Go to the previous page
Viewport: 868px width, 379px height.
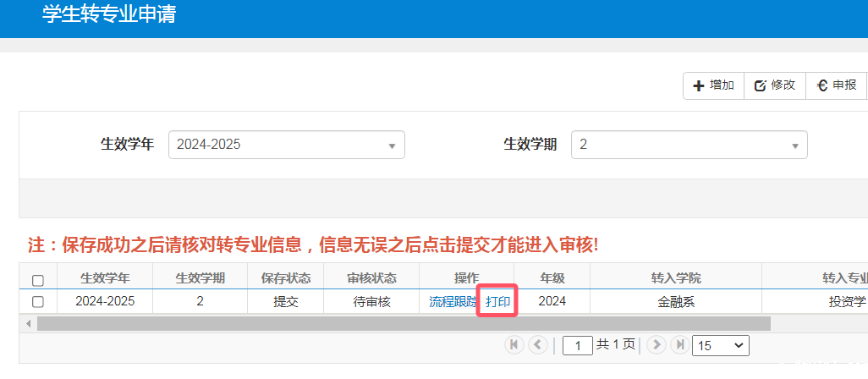(537, 345)
